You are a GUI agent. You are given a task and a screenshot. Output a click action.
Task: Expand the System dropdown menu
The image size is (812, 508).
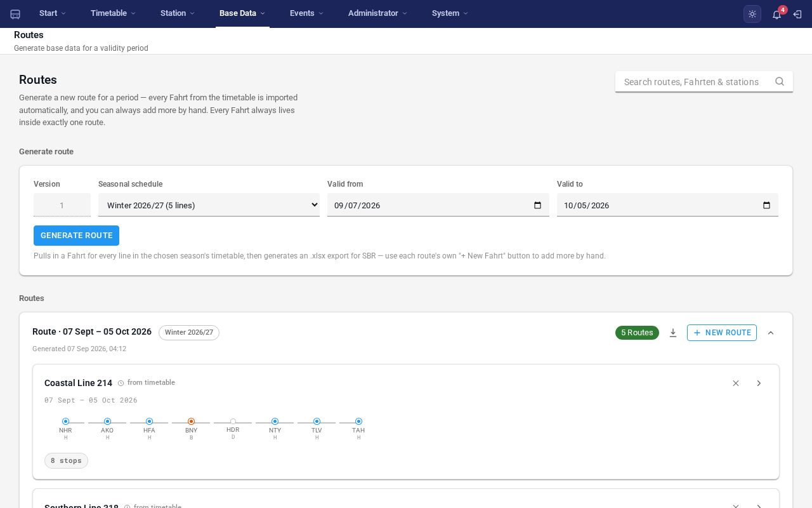[450, 13]
